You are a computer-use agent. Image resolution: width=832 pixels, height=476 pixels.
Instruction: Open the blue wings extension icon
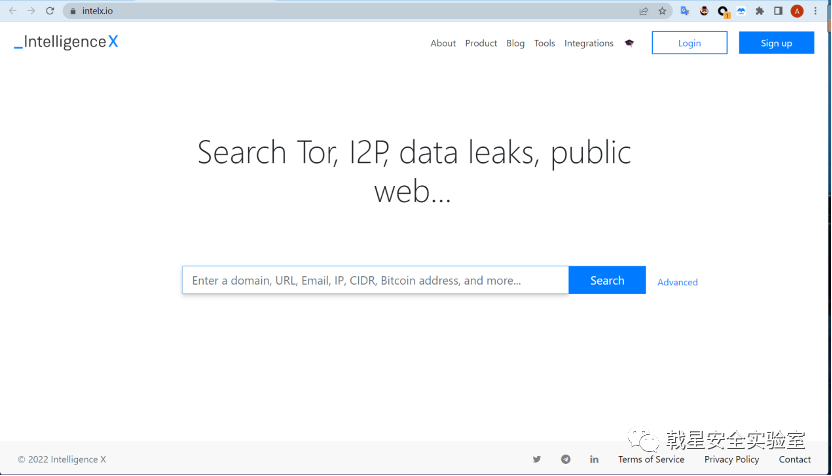point(741,11)
